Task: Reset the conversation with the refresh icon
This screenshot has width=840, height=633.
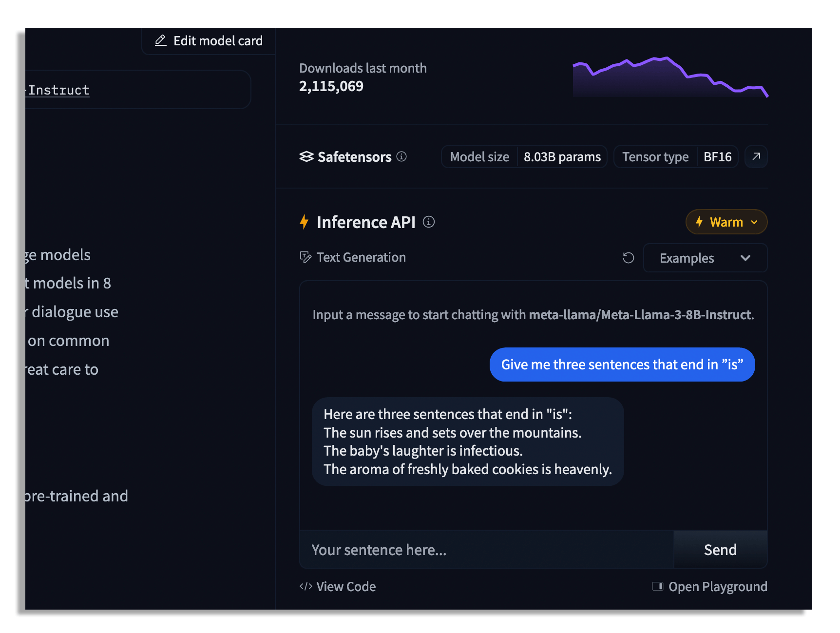Action: (628, 258)
